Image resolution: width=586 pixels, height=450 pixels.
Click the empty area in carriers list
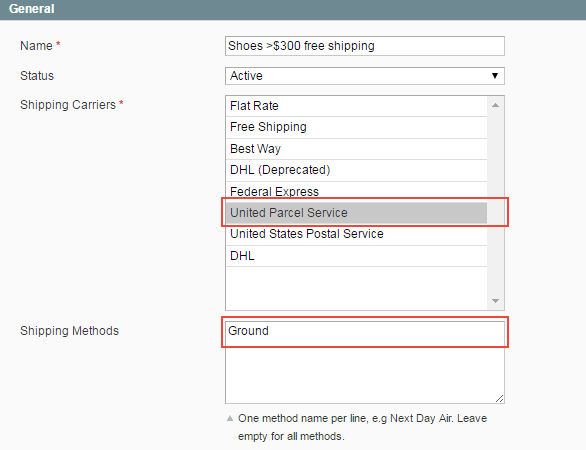[357, 288]
